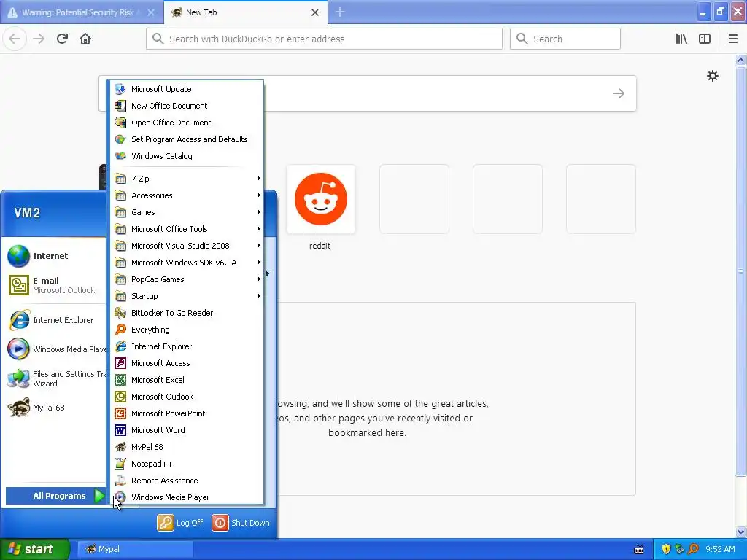
Task: Open All Programs arrow in Start menu
Action: (99, 496)
